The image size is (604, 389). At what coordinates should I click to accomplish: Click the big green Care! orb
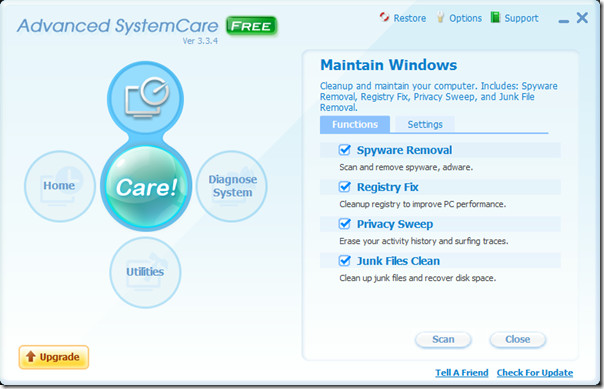146,187
